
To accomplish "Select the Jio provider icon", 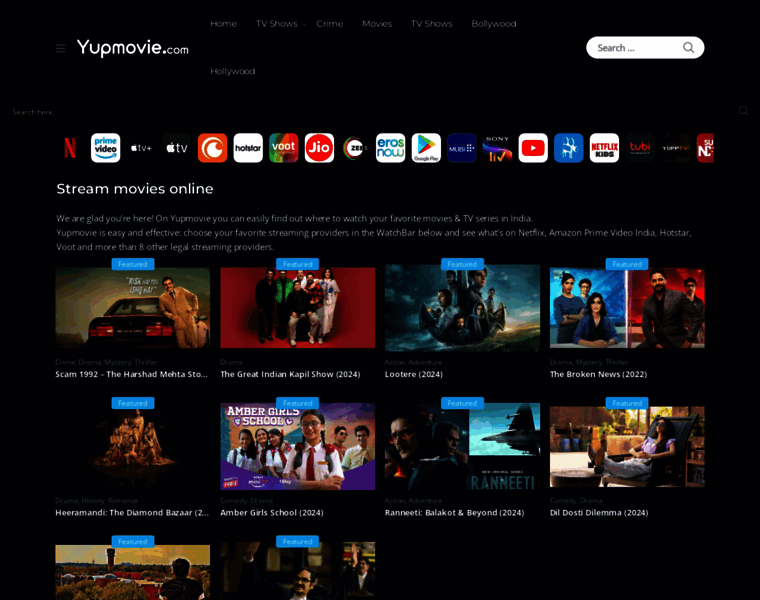I will [319, 148].
